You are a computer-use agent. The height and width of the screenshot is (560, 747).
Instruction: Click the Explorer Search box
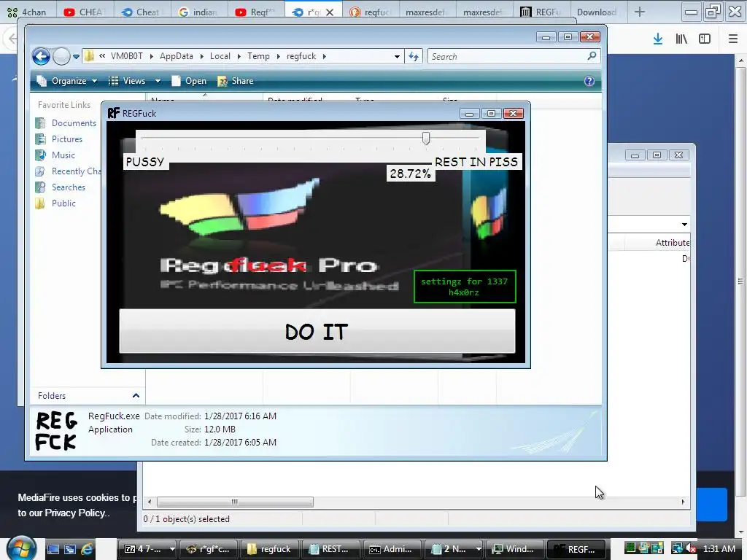(x=508, y=57)
